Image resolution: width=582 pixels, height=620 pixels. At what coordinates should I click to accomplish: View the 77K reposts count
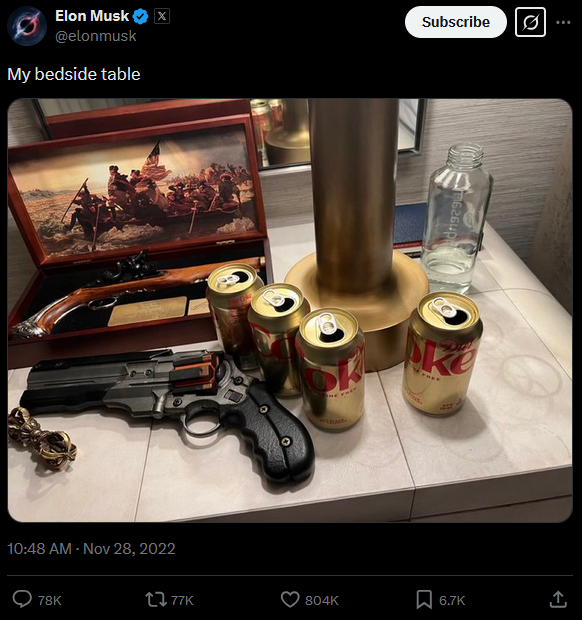(182, 601)
